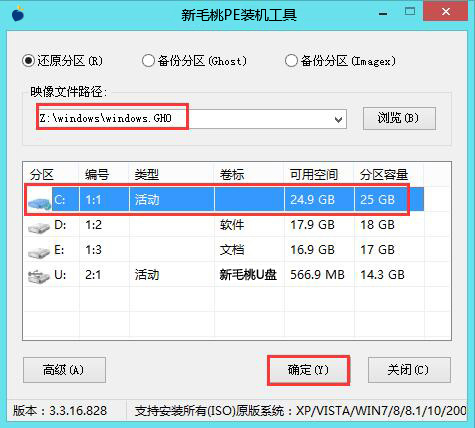Click the 18 GB capacity value
Viewport: 475px width, 428px height.
click(377, 225)
